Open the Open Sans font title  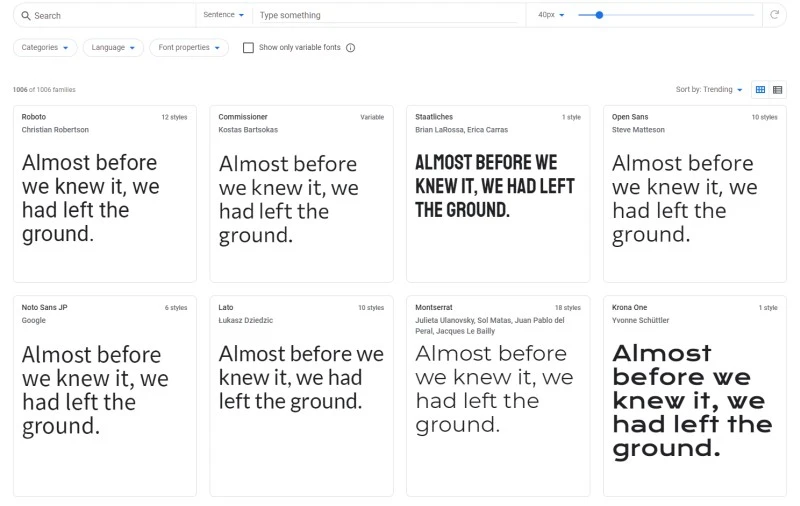click(630, 117)
